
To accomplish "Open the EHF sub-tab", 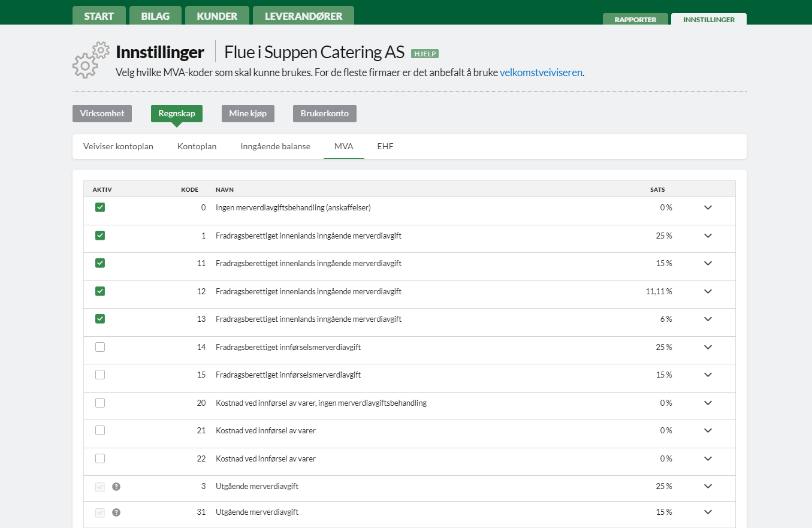I will 385,146.
